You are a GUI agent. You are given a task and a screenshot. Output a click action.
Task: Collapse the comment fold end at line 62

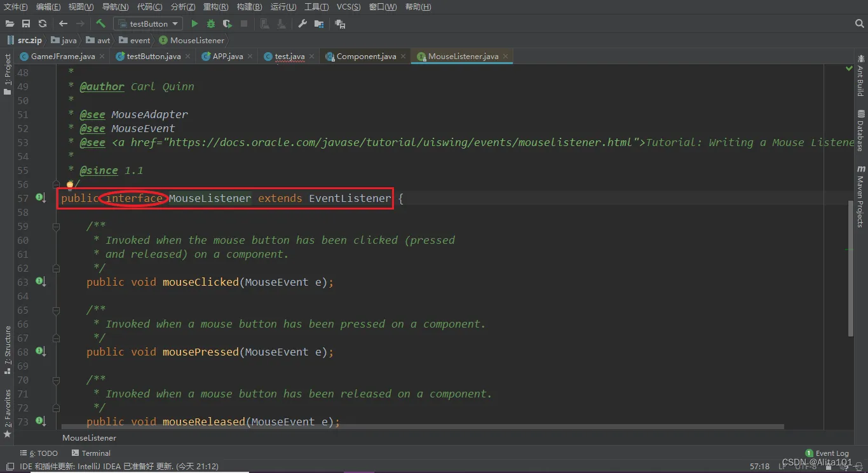pos(57,268)
